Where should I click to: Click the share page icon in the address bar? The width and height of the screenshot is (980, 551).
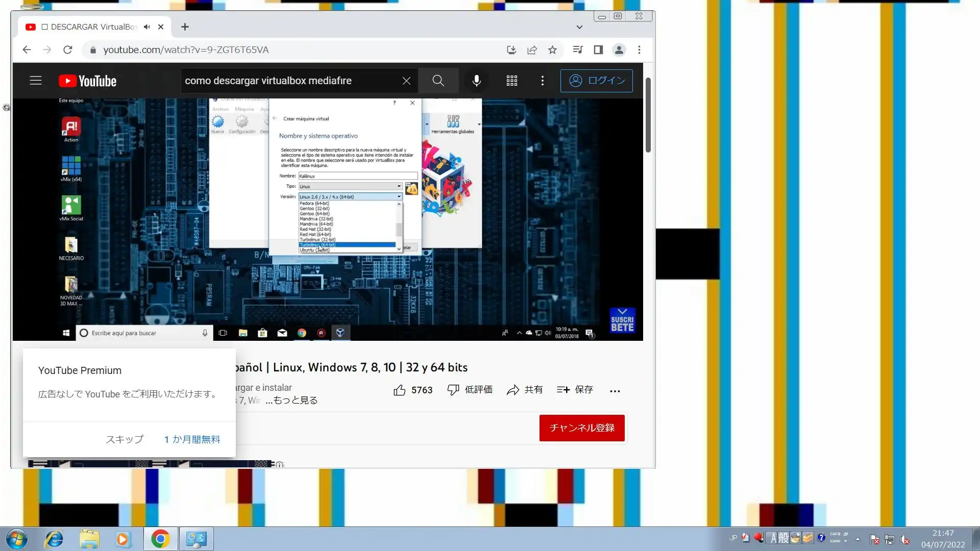tap(532, 50)
